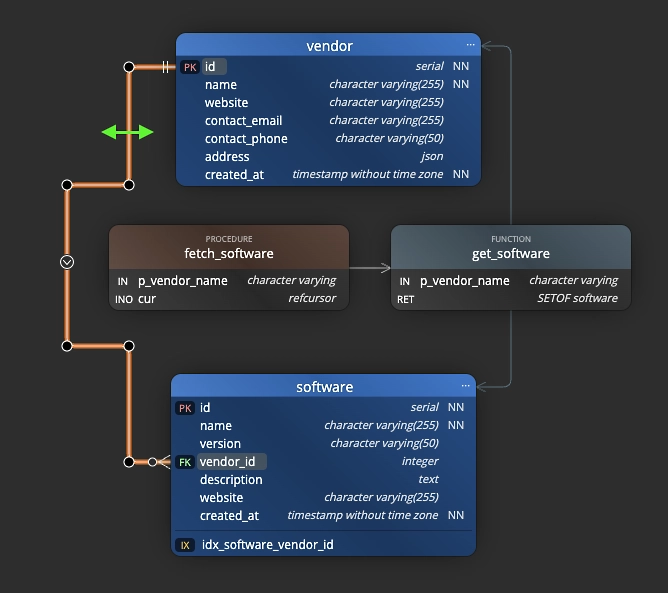Click the NN flag on vendor name row
668x593 pixels.
pos(461,84)
